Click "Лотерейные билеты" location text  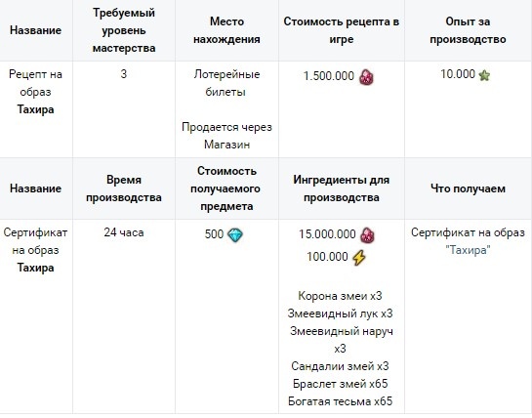226,83
